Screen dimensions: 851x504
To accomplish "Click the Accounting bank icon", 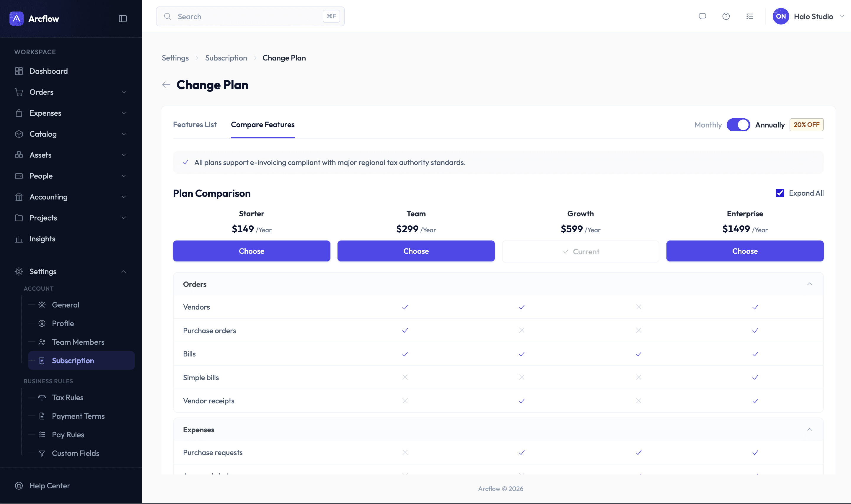I will [19, 197].
